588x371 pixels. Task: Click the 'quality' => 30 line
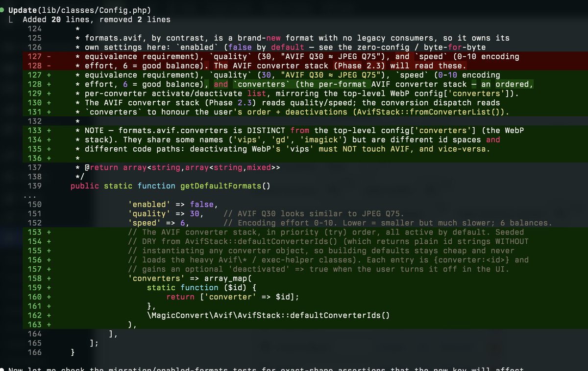point(166,214)
